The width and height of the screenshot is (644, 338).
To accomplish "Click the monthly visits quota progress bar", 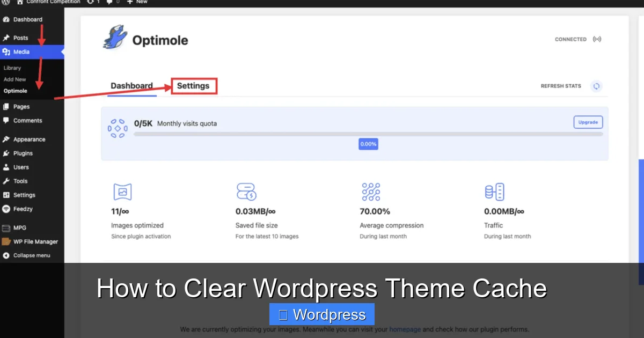I will (368, 134).
